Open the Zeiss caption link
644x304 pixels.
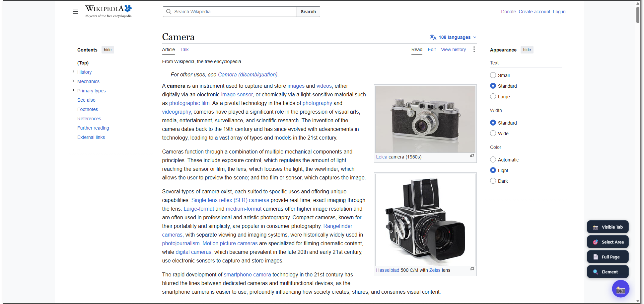(435, 270)
